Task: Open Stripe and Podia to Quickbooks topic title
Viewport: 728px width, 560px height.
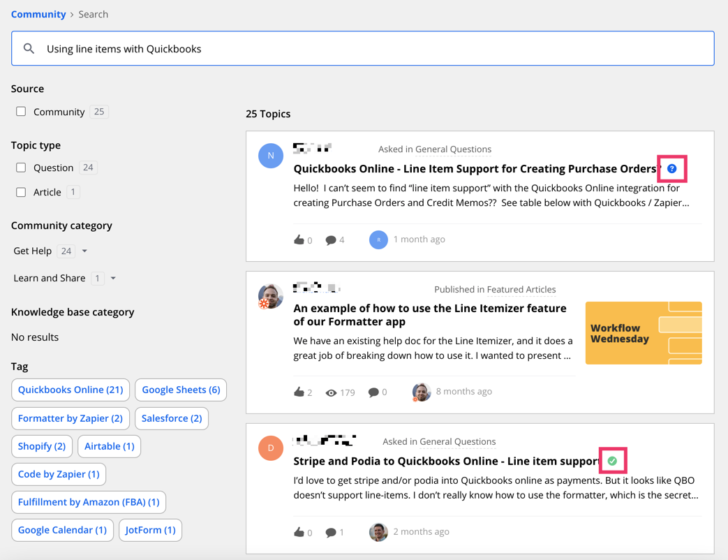Action: pyautogui.click(x=447, y=461)
